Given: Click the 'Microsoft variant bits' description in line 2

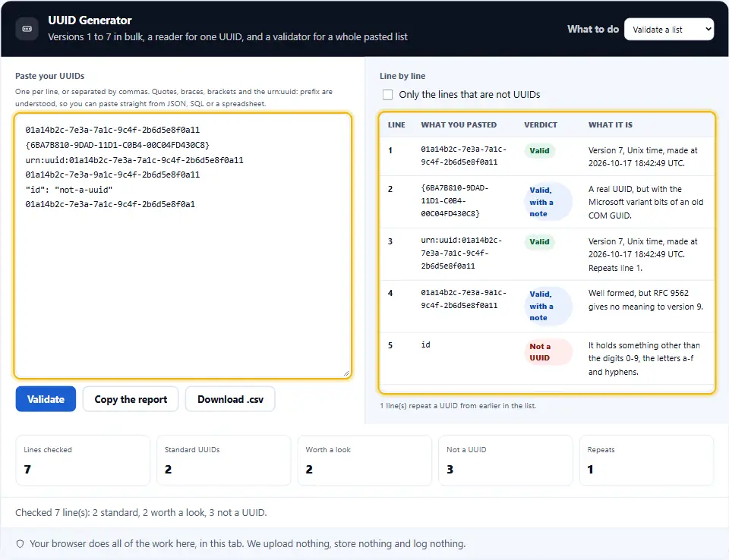Looking at the screenshot, I should 645,202.
